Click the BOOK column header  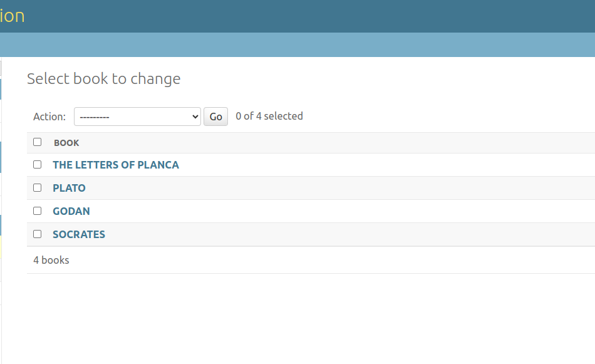tap(66, 143)
